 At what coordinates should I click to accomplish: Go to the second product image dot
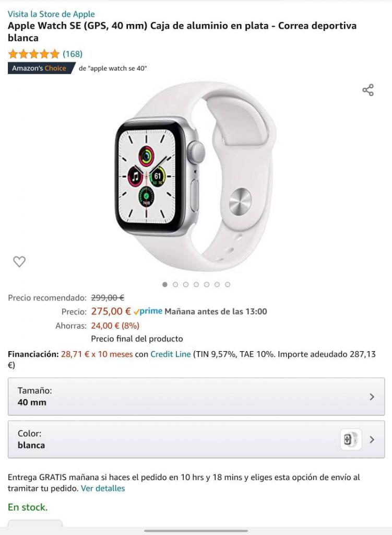(x=175, y=284)
